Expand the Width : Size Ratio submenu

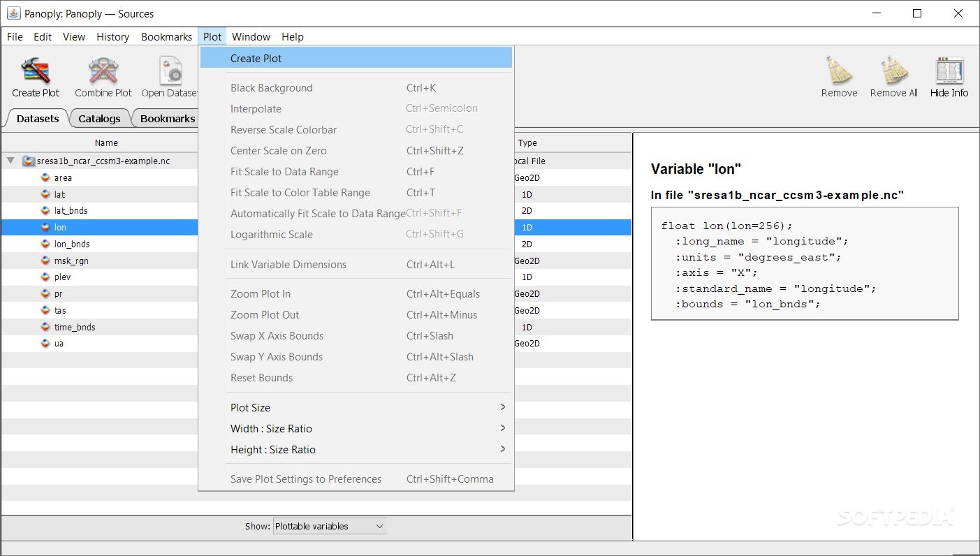pyautogui.click(x=356, y=429)
